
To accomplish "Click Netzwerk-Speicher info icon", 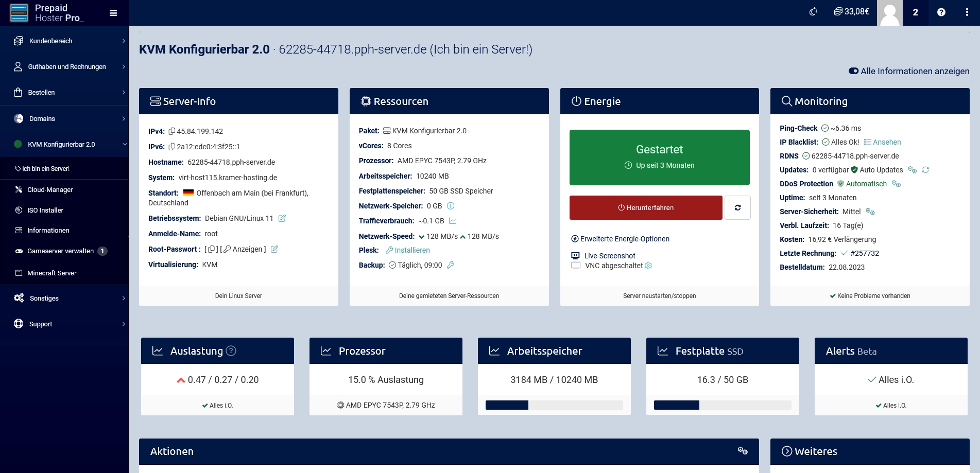I will 451,206.
